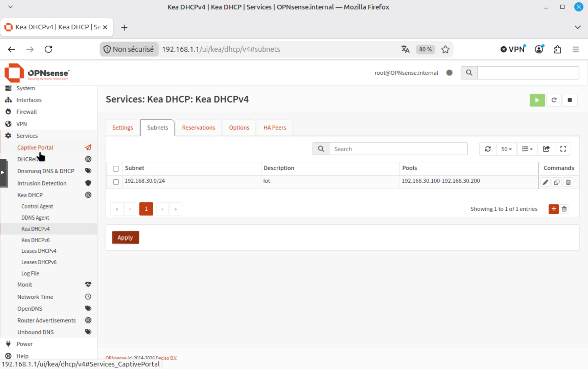This screenshot has width=588, height=369.
Task: Sort the table by Subnet column
Action: click(x=135, y=168)
